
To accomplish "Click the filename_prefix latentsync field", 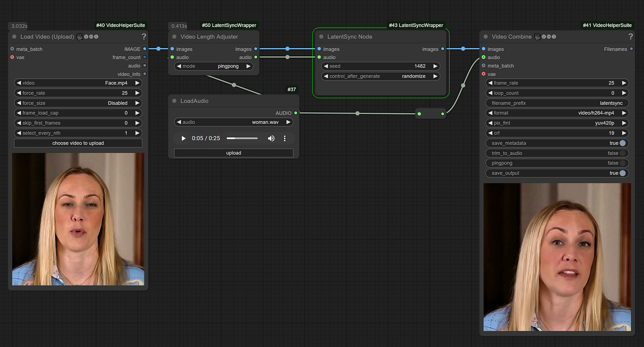I will click(x=557, y=103).
